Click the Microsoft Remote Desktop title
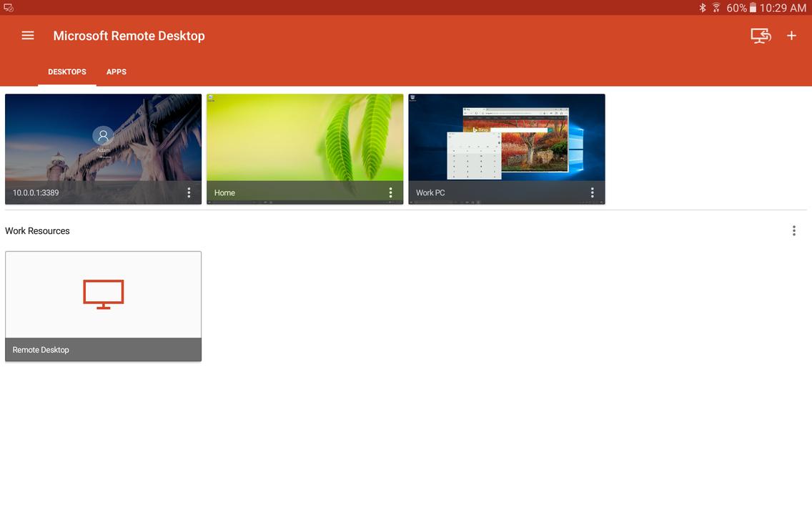 tap(129, 35)
